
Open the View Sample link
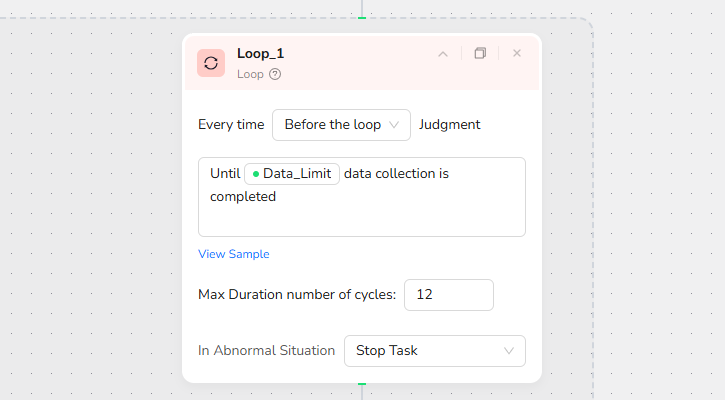point(234,254)
